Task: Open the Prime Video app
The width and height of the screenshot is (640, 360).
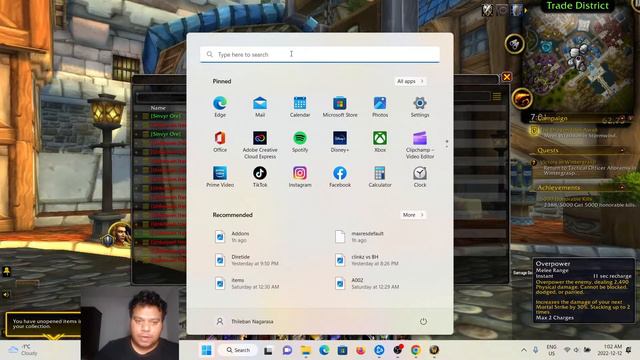Action: pyautogui.click(x=220, y=177)
